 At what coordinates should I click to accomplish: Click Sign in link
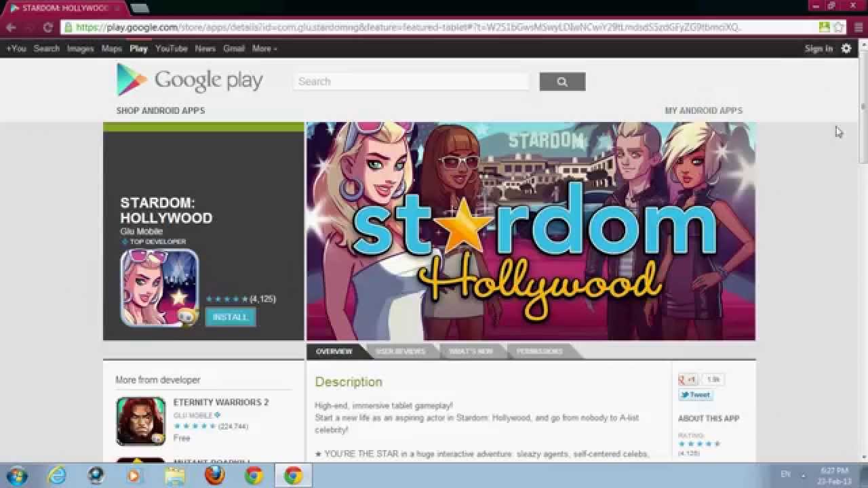pos(818,48)
